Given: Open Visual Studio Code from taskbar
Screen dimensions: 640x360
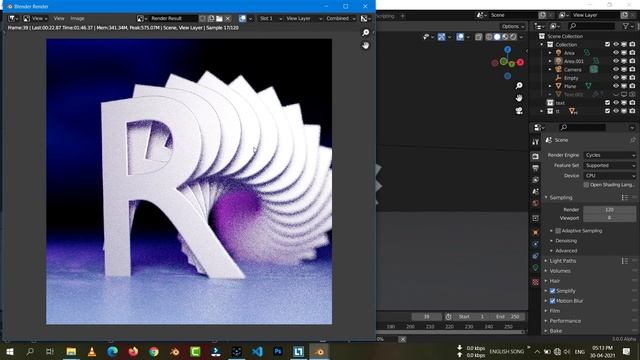Looking at the screenshot, I should coord(257,351).
